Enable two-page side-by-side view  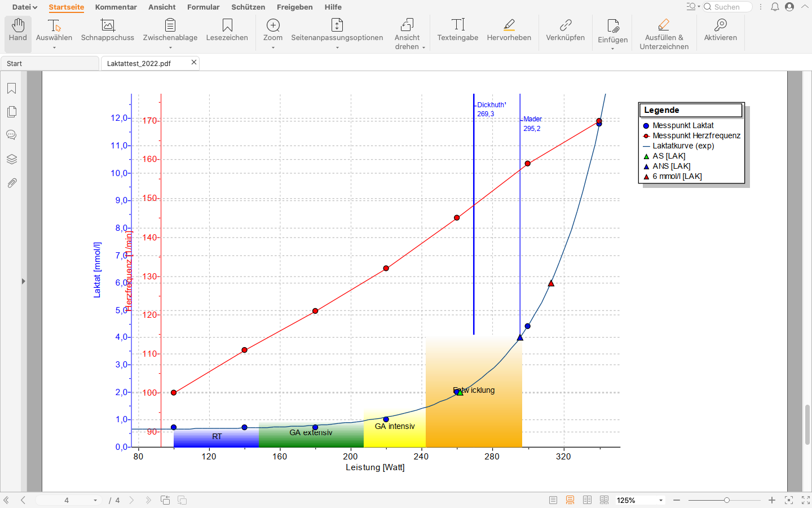coord(587,500)
